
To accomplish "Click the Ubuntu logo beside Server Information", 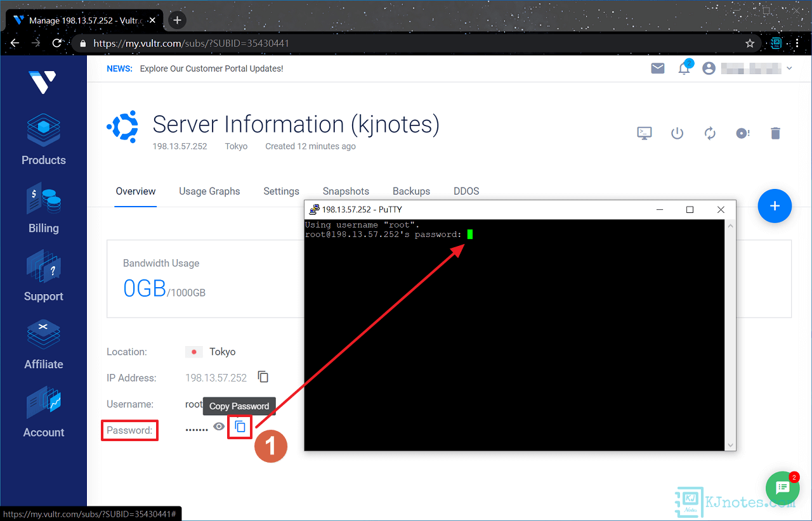I will click(122, 126).
